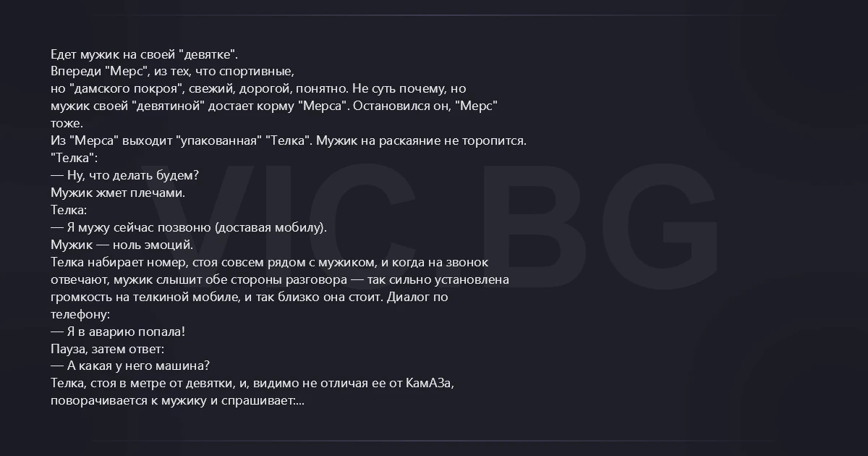Click the line '— А какая у него машина?'
The width and height of the screenshot is (868, 456).
(x=130, y=366)
